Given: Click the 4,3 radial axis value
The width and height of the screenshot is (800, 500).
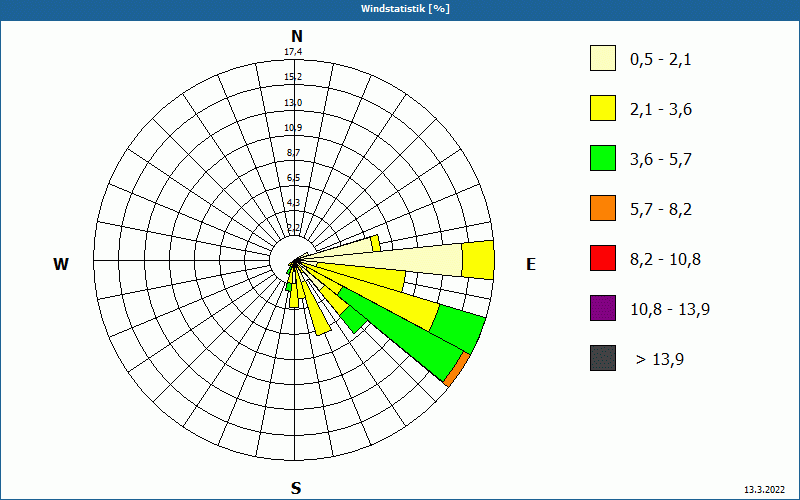Looking at the screenshot, I should pos(293,203).
